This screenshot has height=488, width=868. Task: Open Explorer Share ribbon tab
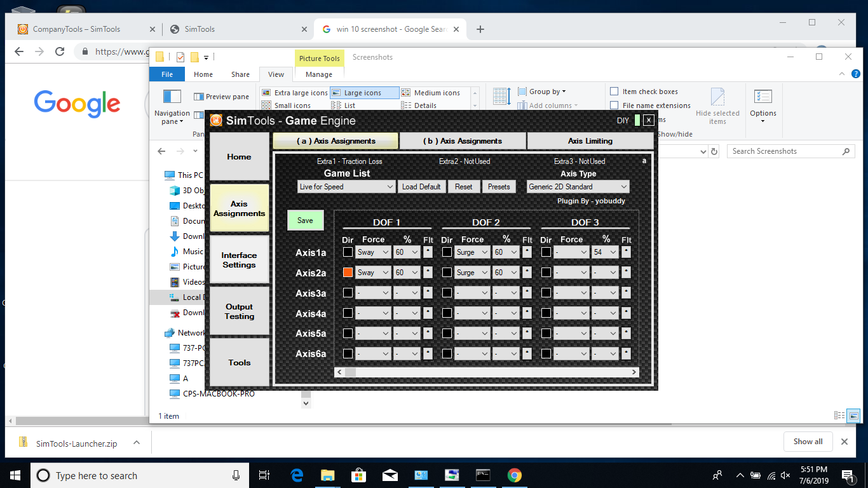240,74
